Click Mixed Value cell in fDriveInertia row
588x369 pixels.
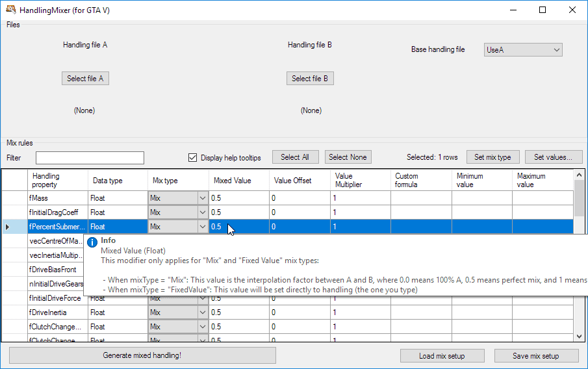(239, 312)
